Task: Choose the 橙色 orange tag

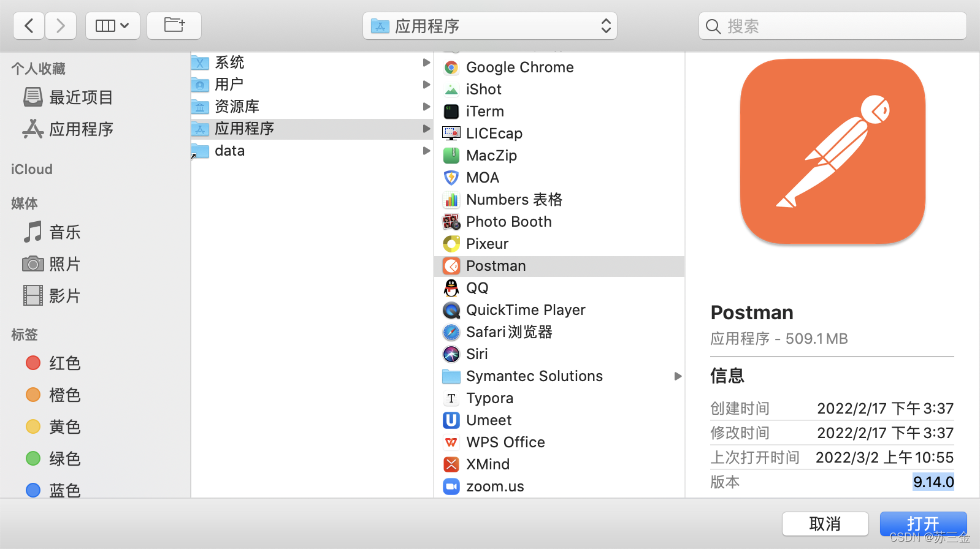Action: click(53, 395)
